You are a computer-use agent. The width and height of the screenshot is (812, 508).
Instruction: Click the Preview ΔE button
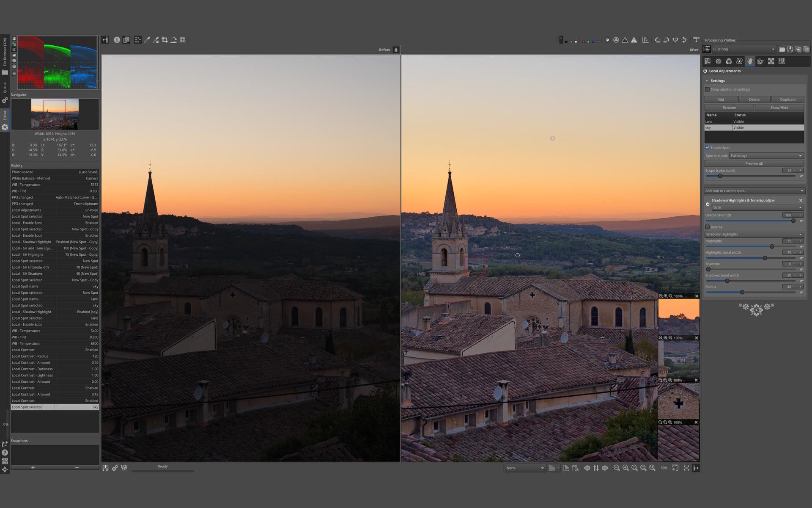click(x=754, y=163)
